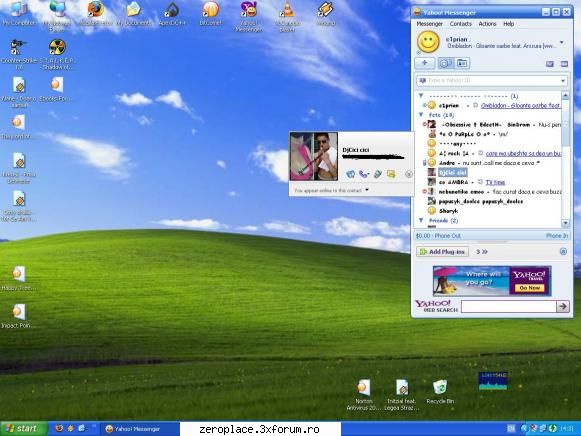This screenshot has width=581, height=436.
Task: Click the address book view icon
Action: 462,63
